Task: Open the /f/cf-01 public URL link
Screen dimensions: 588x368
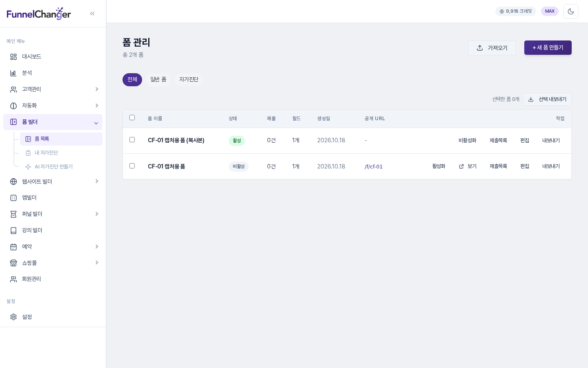Action: [x=374, y=167]
